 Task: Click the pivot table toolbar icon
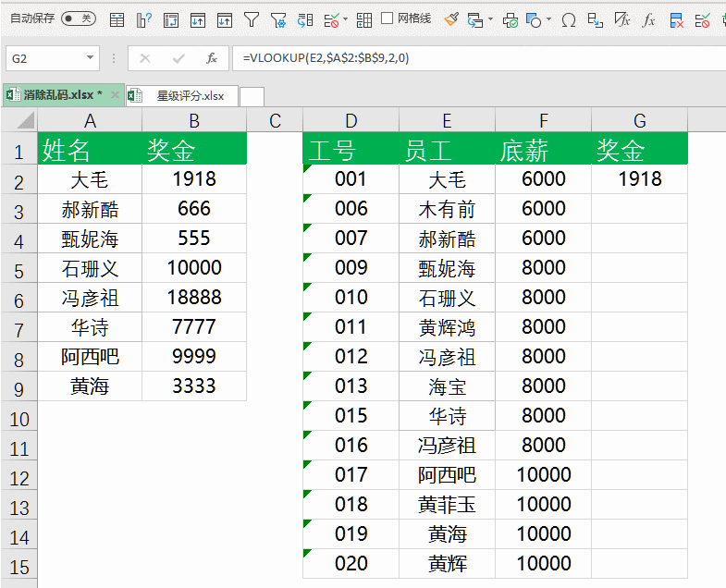[171, 20]
